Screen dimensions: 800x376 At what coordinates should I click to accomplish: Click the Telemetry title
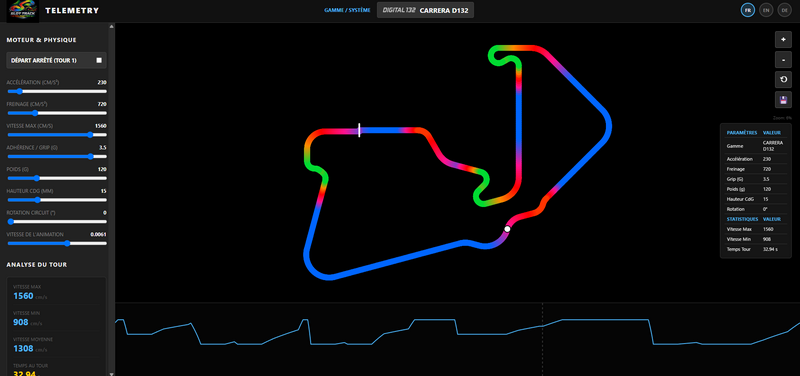click(x=72, y=11)
